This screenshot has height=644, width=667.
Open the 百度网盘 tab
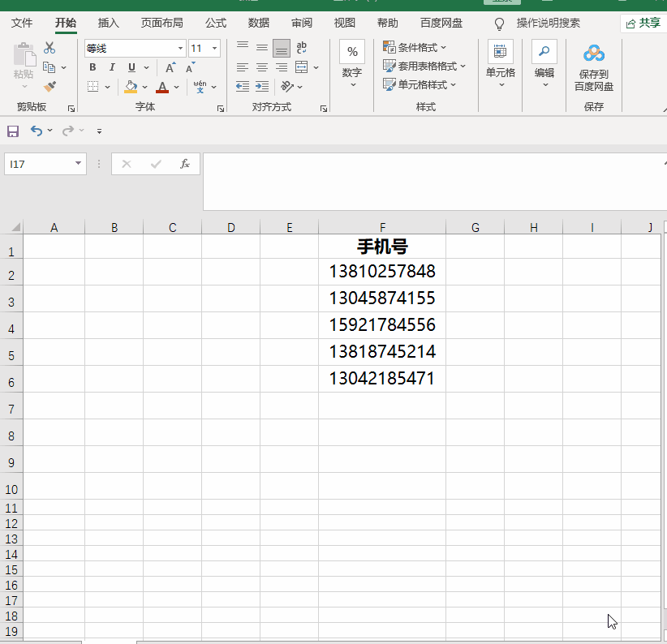[x=441, y=23]
